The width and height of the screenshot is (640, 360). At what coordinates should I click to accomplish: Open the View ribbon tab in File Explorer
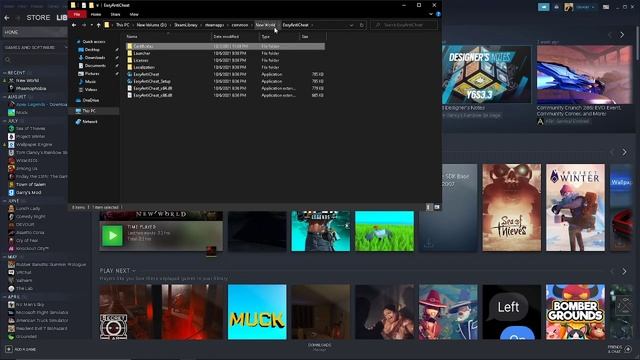click(x=134, y=14)
